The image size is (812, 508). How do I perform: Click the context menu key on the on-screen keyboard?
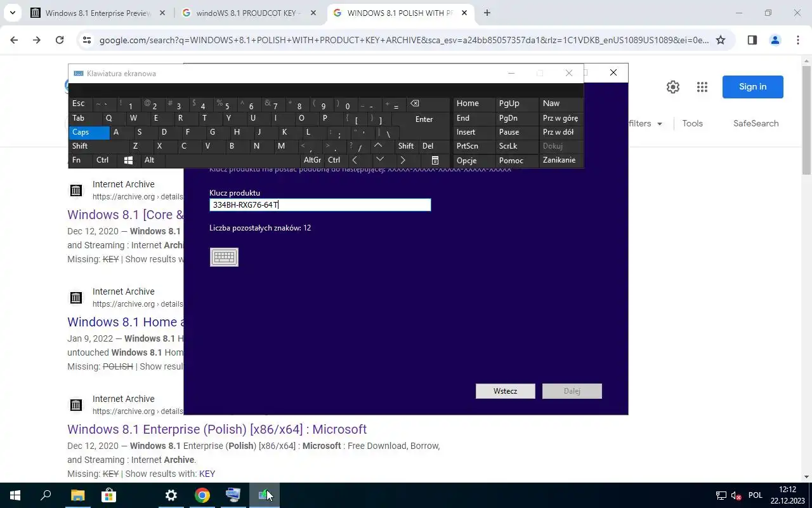click(x=435, y=160)
